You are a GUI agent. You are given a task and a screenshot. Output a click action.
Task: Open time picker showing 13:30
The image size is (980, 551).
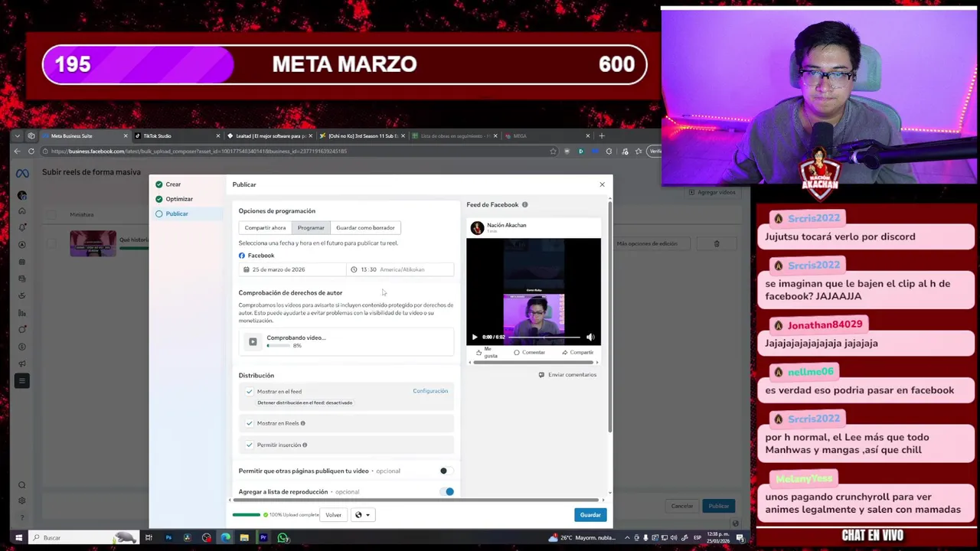[400, 269]
